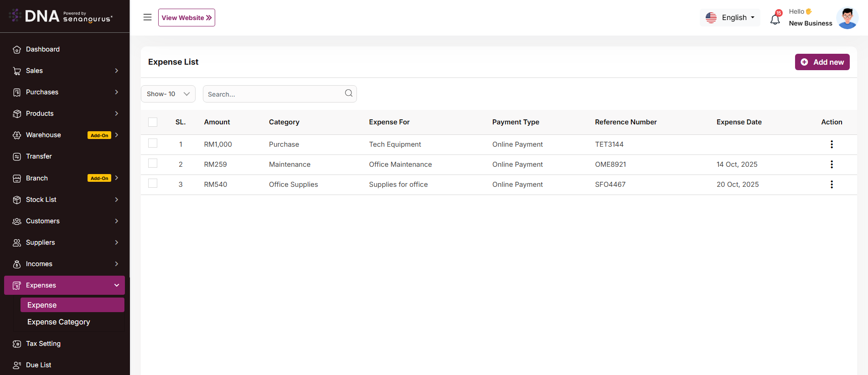Open the Show- 10 entries dropdown

click(168, 94)
